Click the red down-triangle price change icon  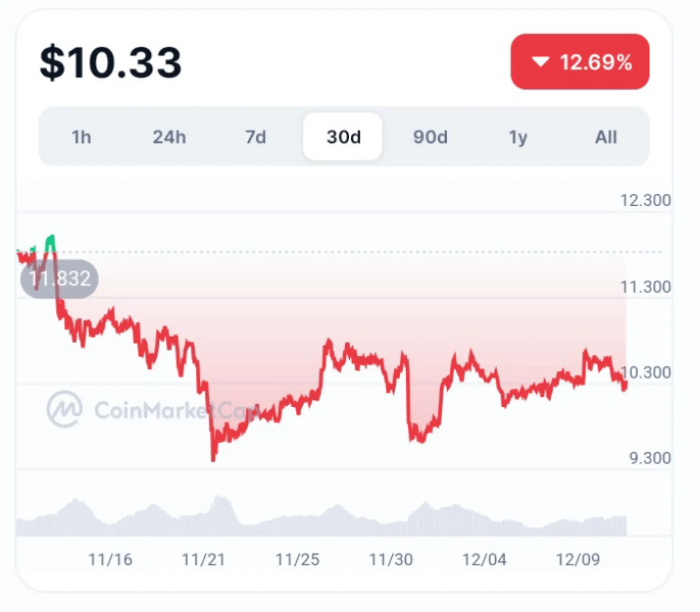540,62
